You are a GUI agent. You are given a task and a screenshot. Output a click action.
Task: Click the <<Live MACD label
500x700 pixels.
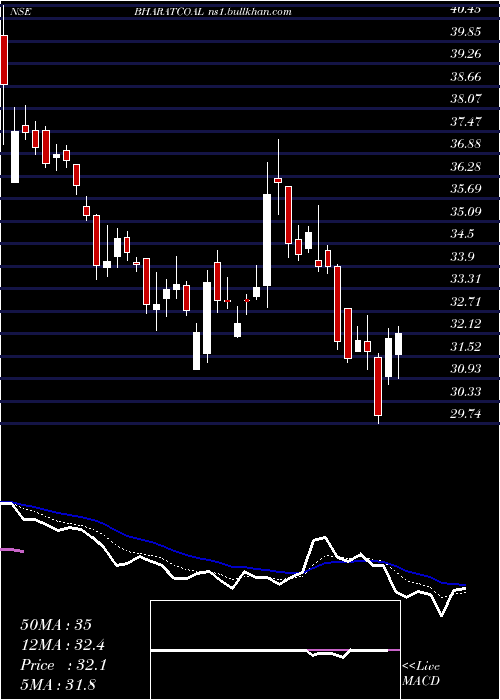421,674
